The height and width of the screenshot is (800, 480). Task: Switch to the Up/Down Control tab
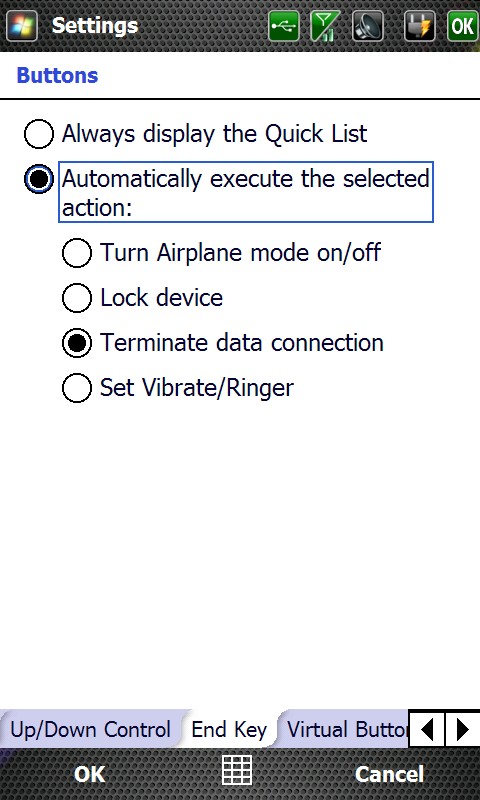tap(90, 730)
